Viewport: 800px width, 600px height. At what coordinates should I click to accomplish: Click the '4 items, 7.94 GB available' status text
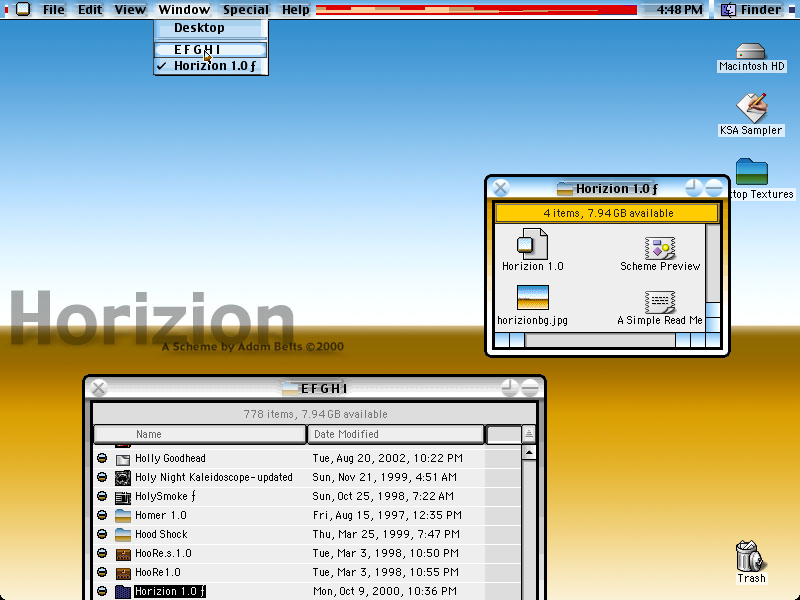click(x=608, y=213)
